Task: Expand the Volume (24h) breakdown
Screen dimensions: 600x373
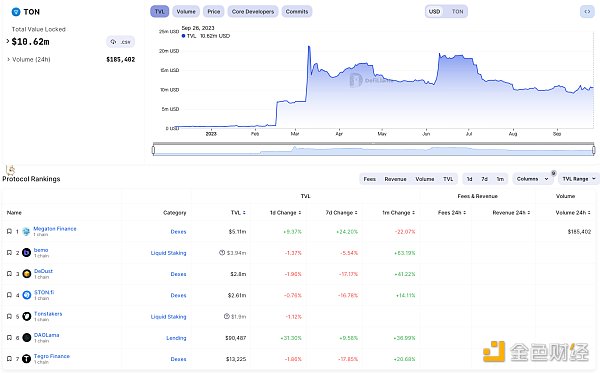Action: tap(29, 59)
